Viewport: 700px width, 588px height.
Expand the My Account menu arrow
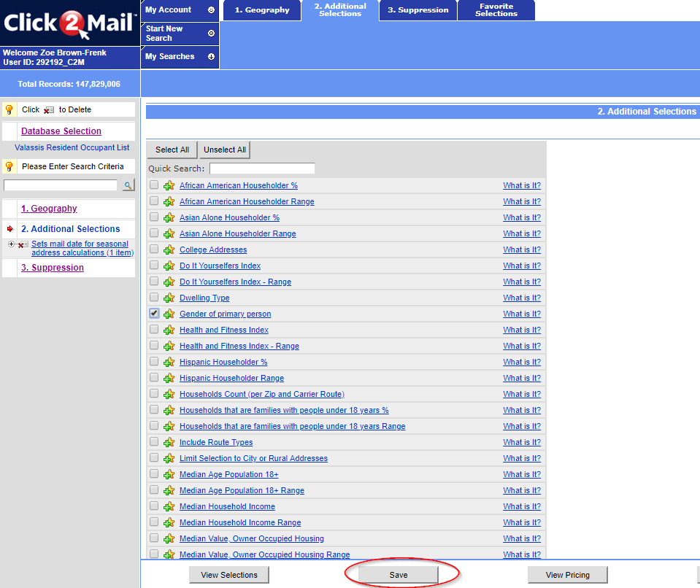(211, 9)
